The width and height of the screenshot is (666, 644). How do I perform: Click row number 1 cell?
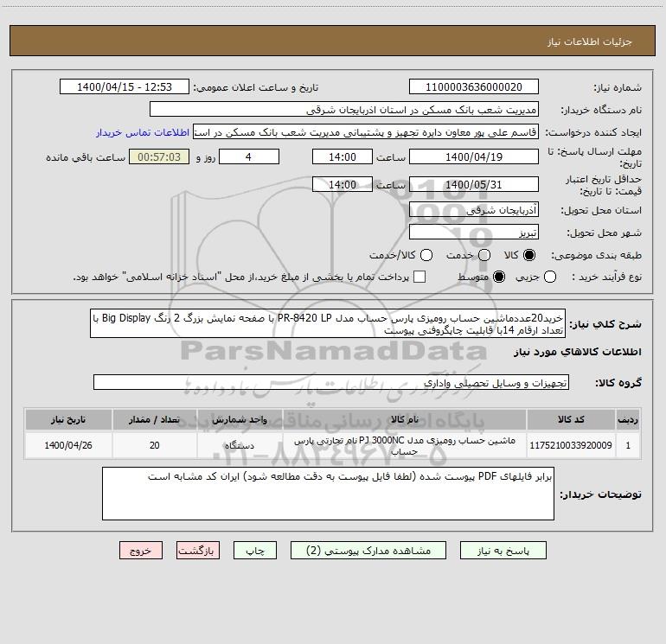[628, 445]
